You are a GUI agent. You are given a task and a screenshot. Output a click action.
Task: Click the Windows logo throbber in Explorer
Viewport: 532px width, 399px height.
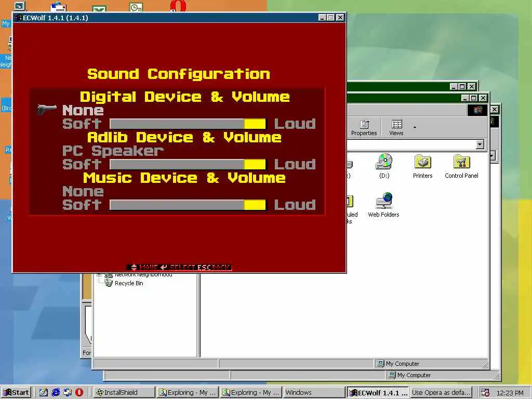click(x=477, y=110)
